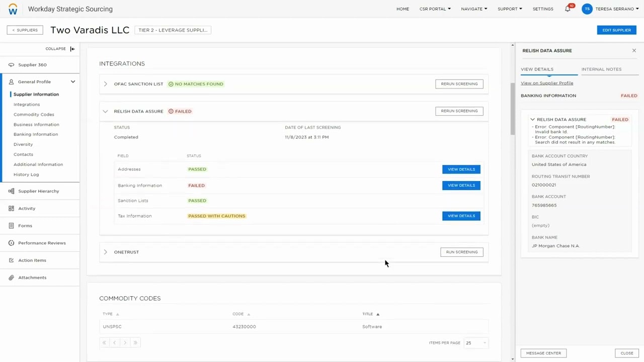644x362 pixels.
Task: Open the CSR Portal dropdown menu
Action: click(x=435, y=9)
